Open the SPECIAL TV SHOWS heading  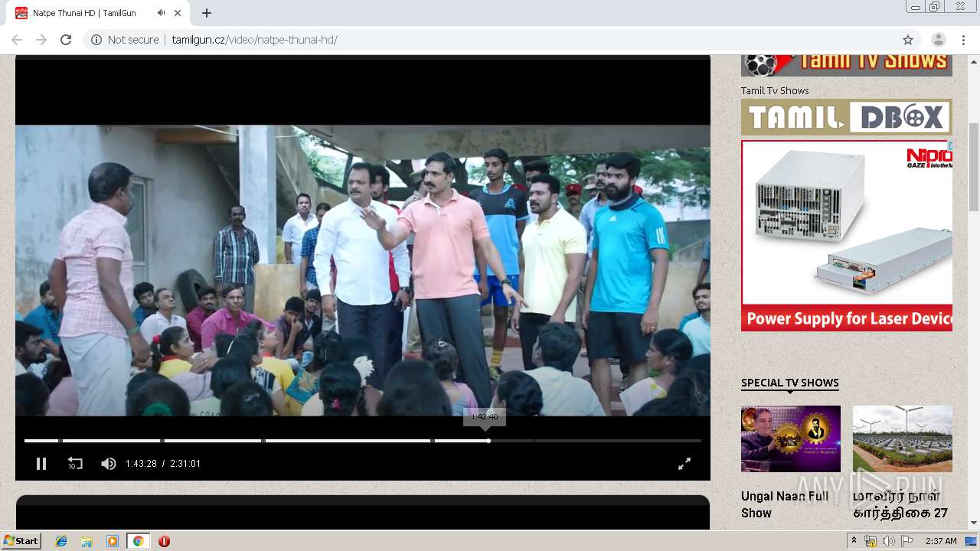(790, 383)
